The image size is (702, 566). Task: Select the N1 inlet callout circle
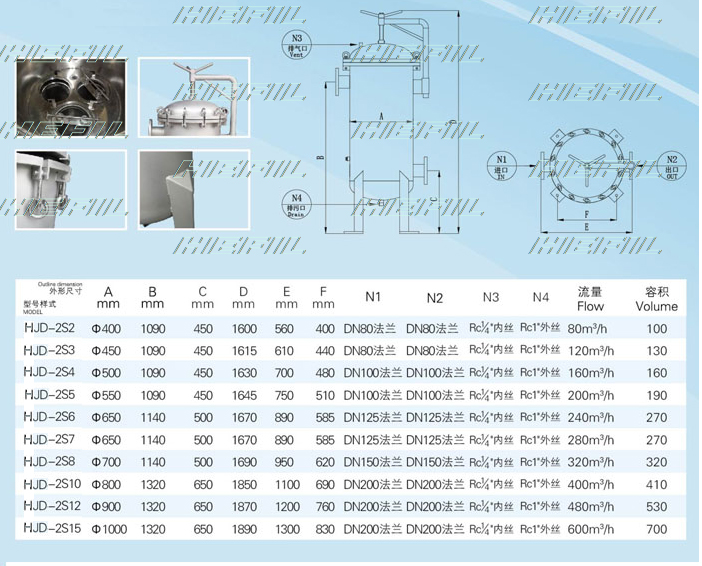[502, 164]
